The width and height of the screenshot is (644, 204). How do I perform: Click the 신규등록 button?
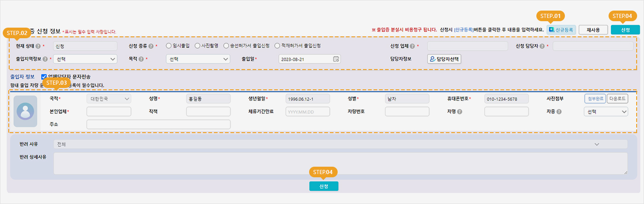[x=561, y=29]
